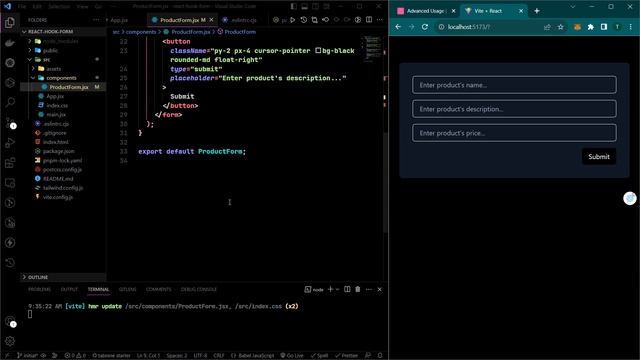Open index.html in the file tree
Screen dimensions: 640x360
coord(56,142)
